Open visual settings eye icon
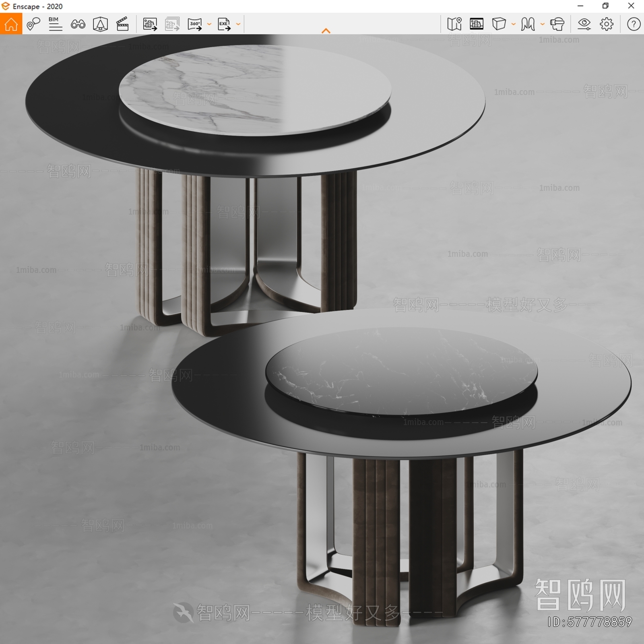Image resolution: width=644 pixels, height=644 pixels. 584,24
